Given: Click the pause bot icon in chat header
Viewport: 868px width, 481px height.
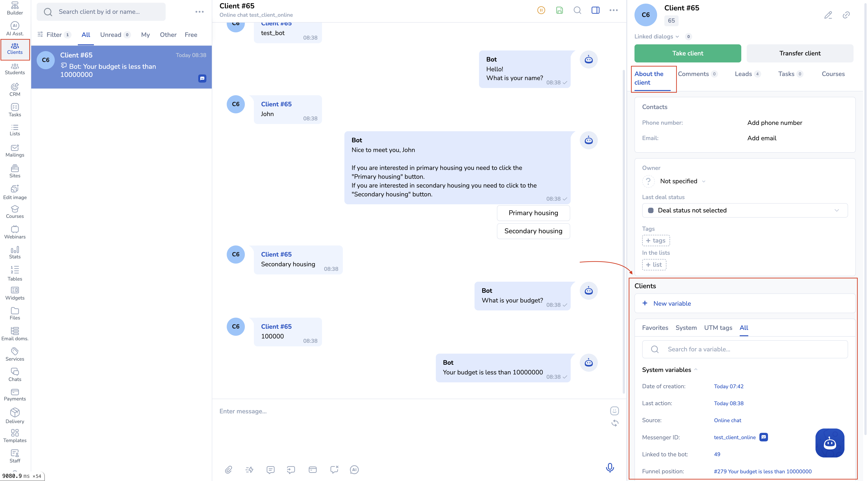Looking at the screenshot, I should click(541, 10).
